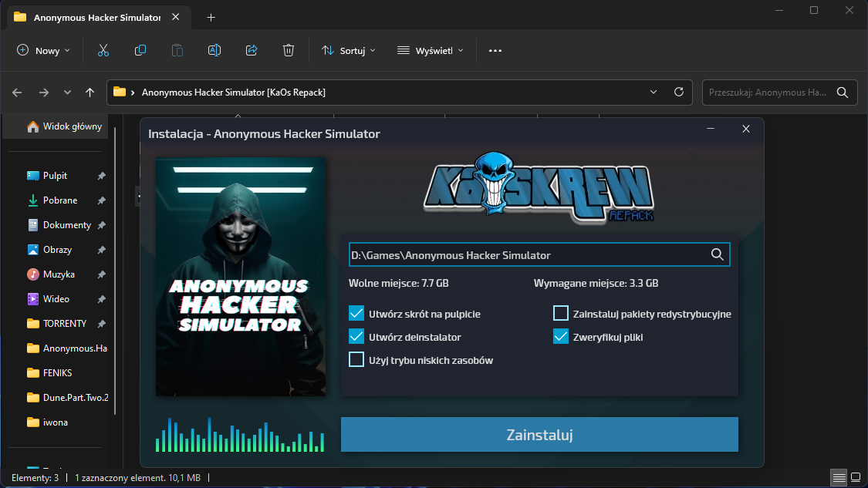The height and width of the screenshot is (488, 868).
Task: Click the audio equalizer visualizer
Action: pos(240,435)
